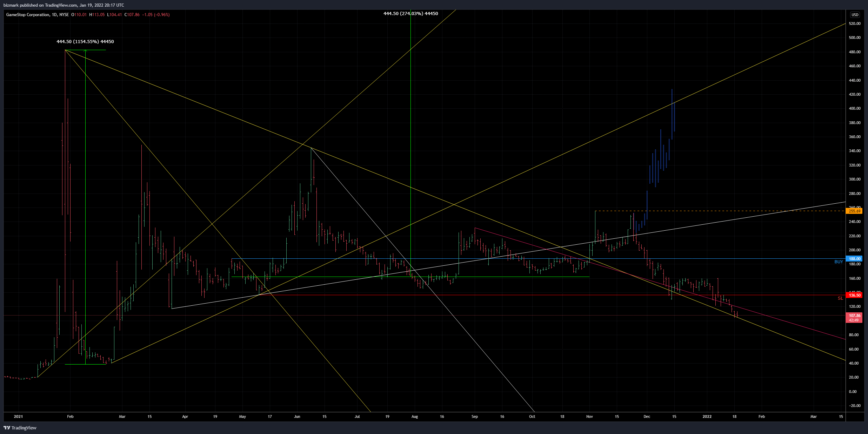Select measurement label 444.50 (1154.55%) 44450
The height and width of the screenshot is (434, 868).
point(85,42)
